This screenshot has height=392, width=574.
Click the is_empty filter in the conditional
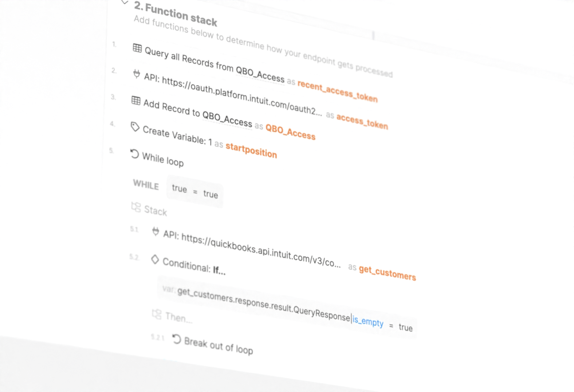368,321
